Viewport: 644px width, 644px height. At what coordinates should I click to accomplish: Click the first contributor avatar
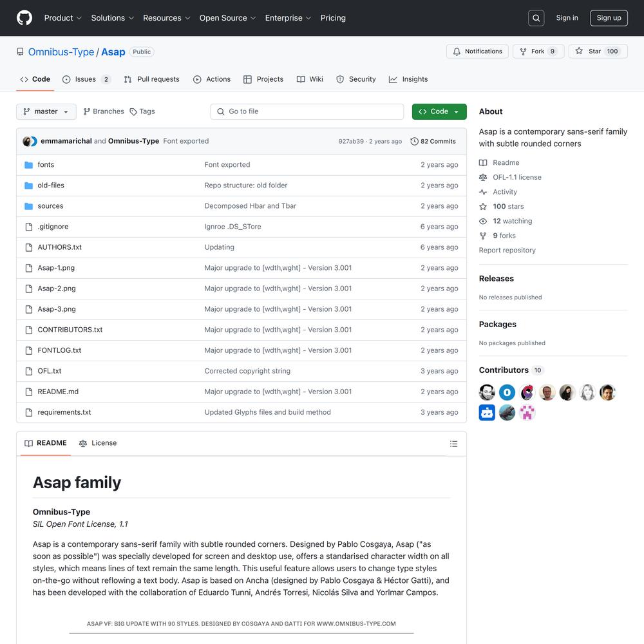pyautogui.click(x=487, y=392)
